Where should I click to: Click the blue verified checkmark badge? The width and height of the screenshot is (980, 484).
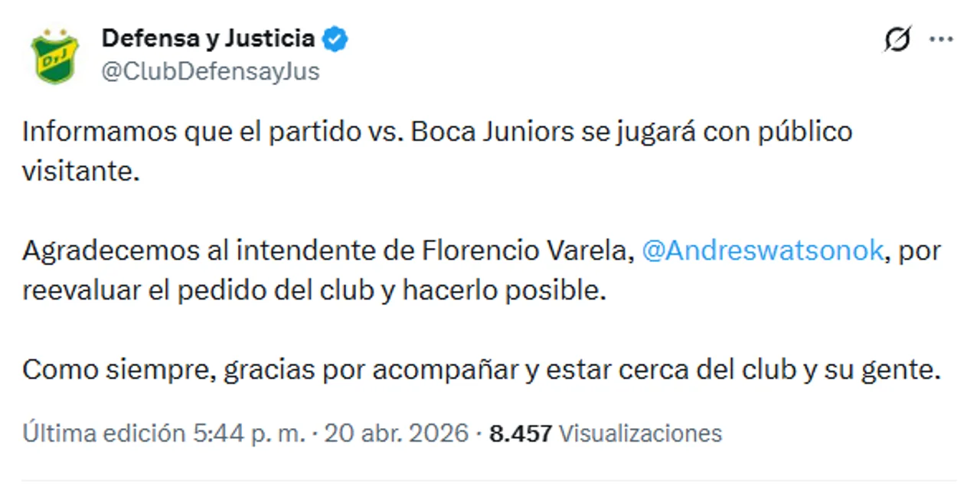(335, 39)
